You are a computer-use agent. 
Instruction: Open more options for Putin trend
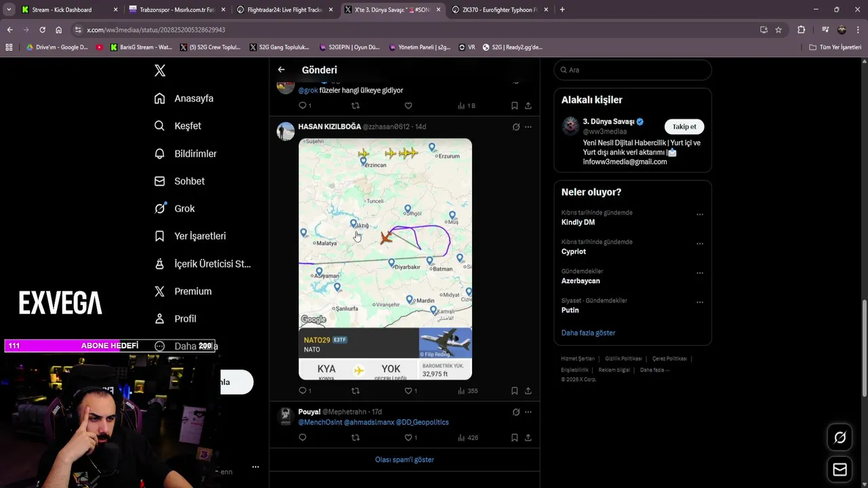pos(700,302)
